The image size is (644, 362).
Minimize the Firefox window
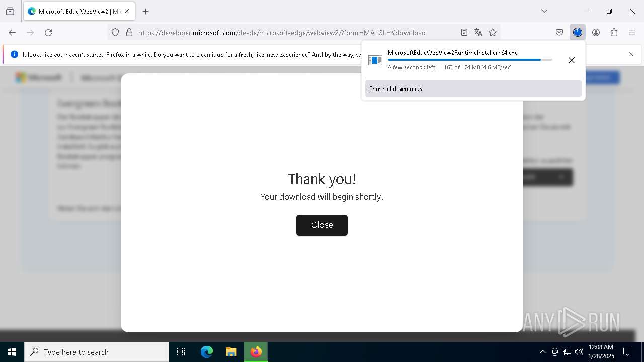click(586, 11)
